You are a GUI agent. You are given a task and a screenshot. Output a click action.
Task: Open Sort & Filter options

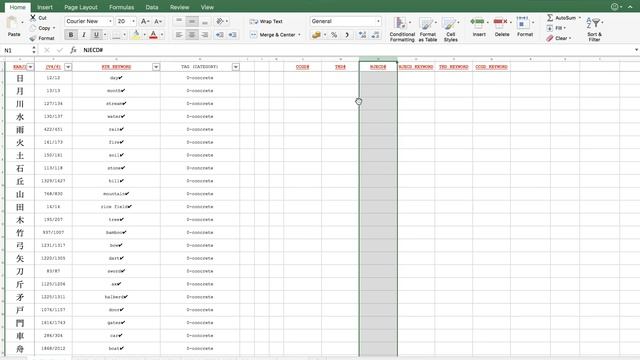tap(594, 29)
